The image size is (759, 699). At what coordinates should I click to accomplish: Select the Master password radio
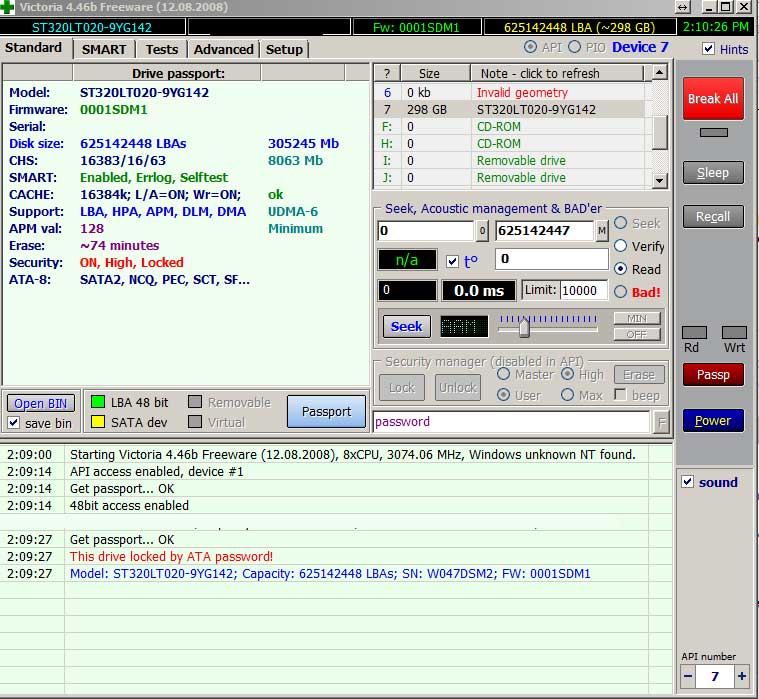pyautogui.click(x=503, y=374)
